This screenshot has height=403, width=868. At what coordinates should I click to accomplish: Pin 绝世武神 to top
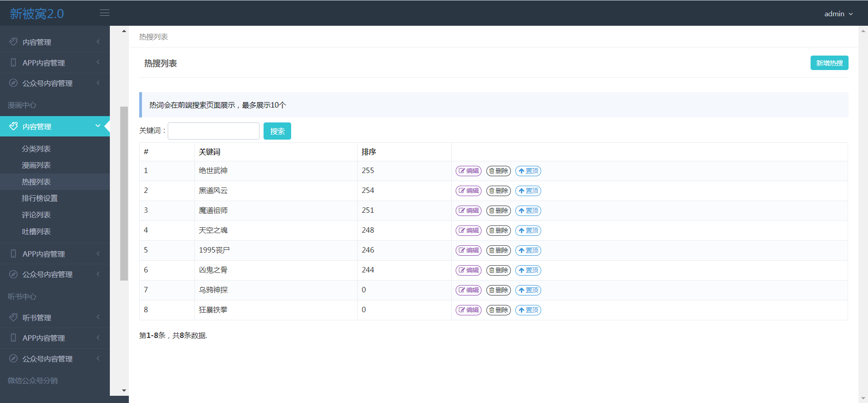(528, 171)
